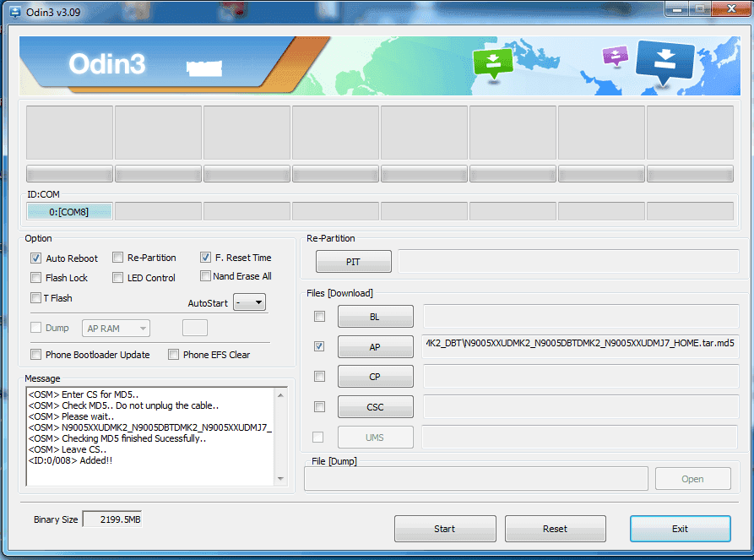Uncheck the F. Reset Time option
754x560 pixels.
pos(205,258)
